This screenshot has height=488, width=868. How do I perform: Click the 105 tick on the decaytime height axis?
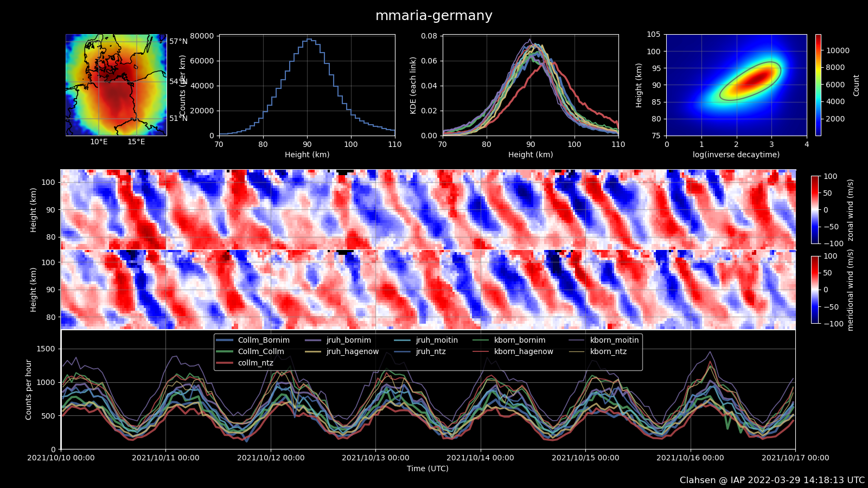point(653,34)
